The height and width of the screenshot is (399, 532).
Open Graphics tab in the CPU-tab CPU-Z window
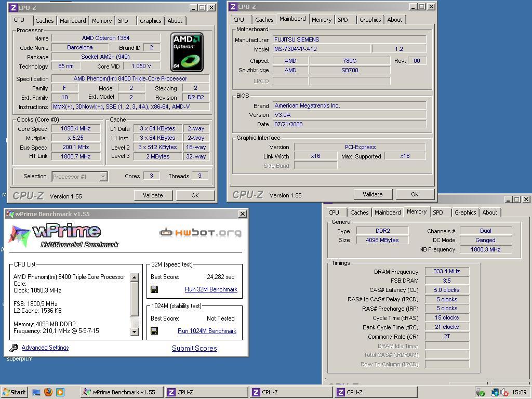click(150, 21)
